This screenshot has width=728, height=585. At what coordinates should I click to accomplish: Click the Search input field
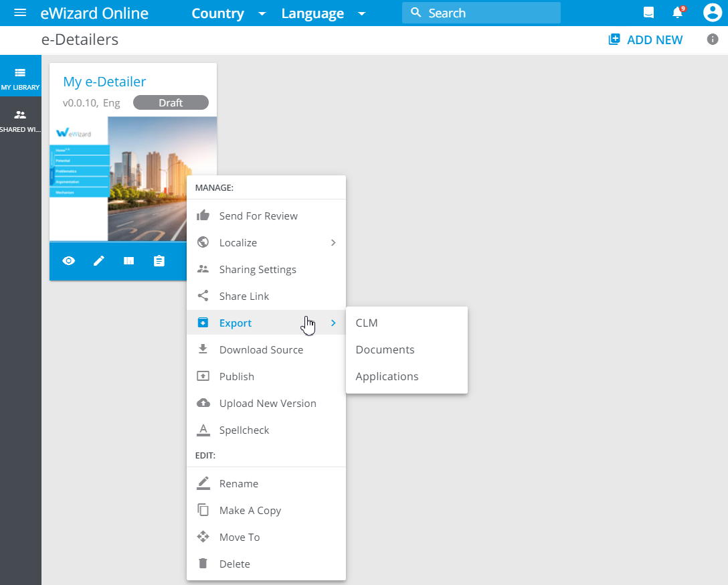[482, 13]
